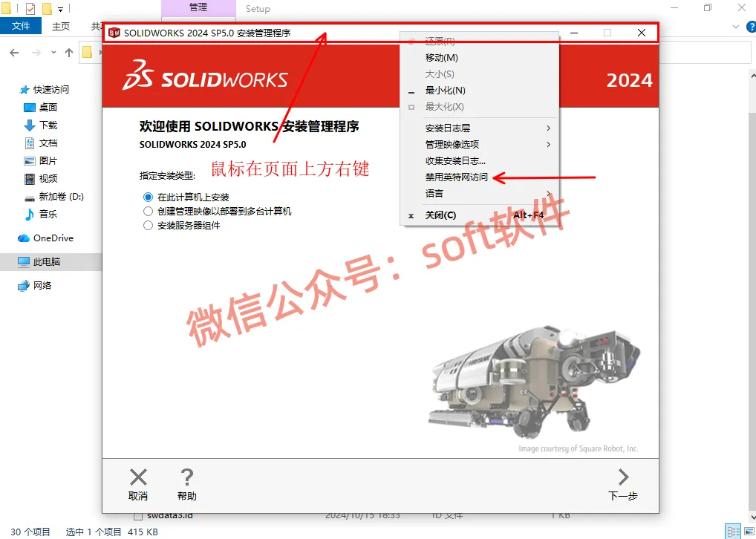Open 文档 folder in navigation pane

point(48,143)
